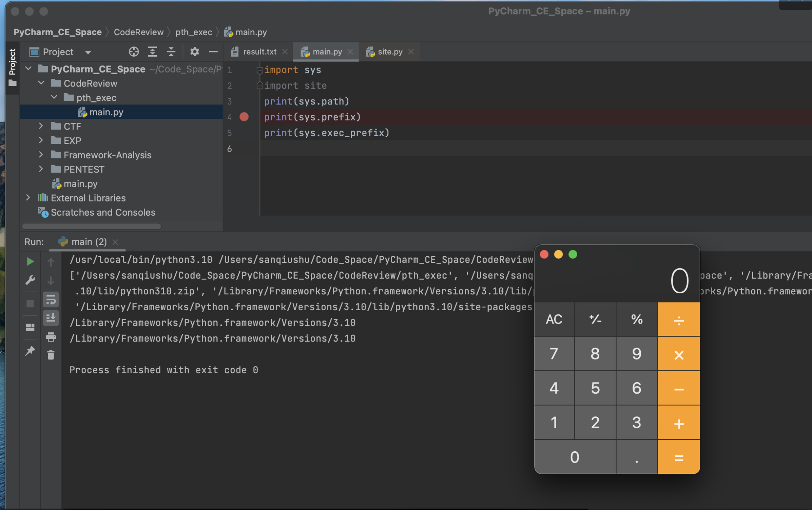Expand the Framework-Analysis folder

point(41,155)
